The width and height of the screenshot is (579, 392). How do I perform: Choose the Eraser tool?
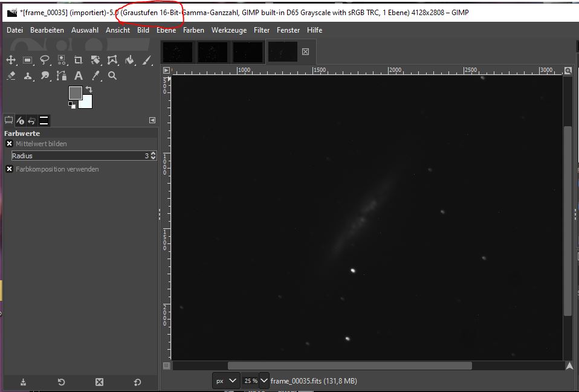pyautogui.click(x=11, y=76)
